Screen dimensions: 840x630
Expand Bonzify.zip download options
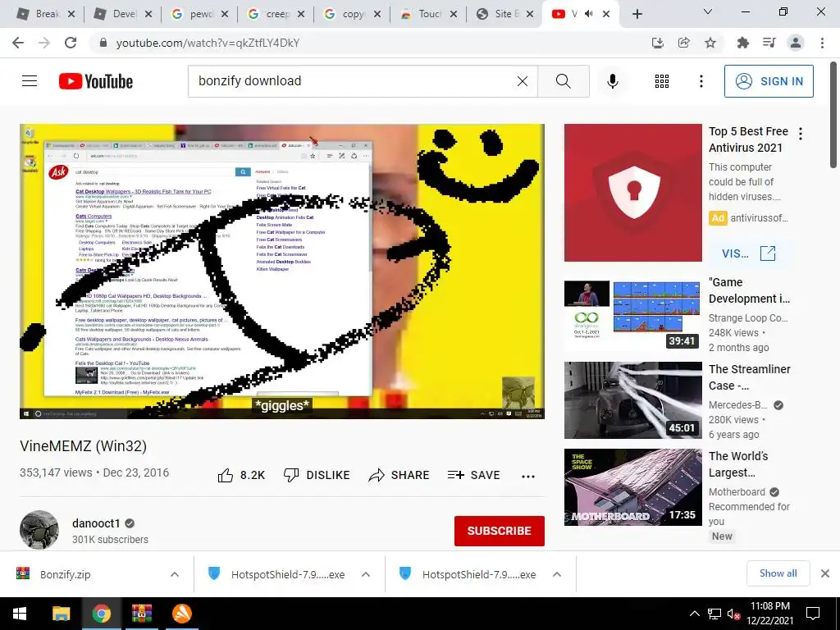[x=175, y=574]
